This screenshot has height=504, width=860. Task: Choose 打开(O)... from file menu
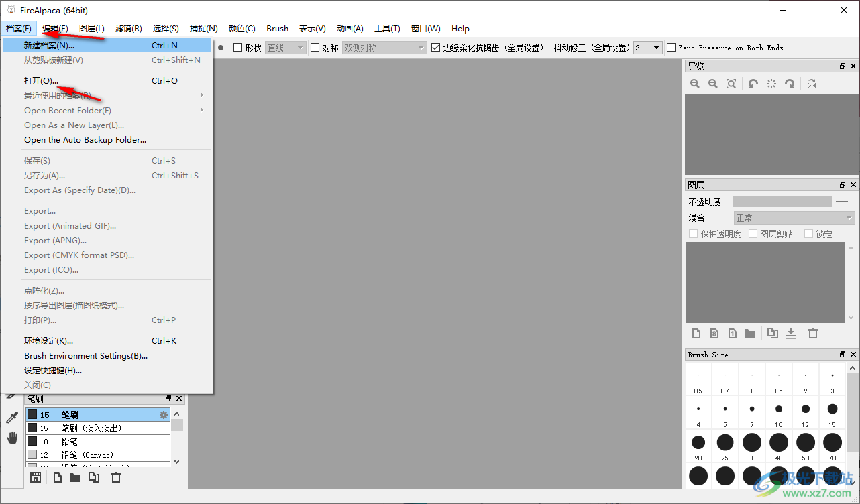107,81
